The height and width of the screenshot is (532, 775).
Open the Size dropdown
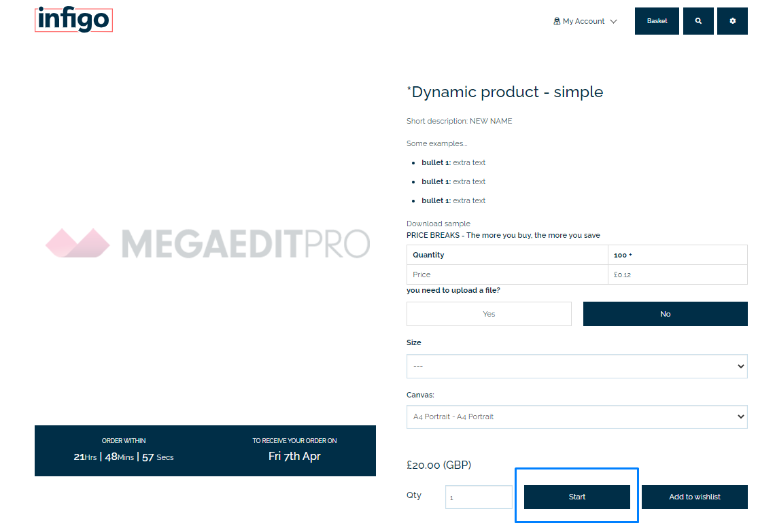(x=576, y=366)
